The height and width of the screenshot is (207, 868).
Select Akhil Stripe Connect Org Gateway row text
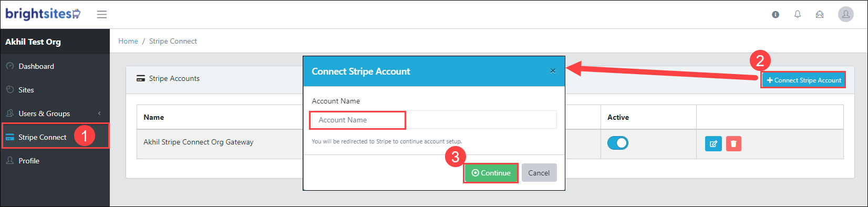(199, 142)
